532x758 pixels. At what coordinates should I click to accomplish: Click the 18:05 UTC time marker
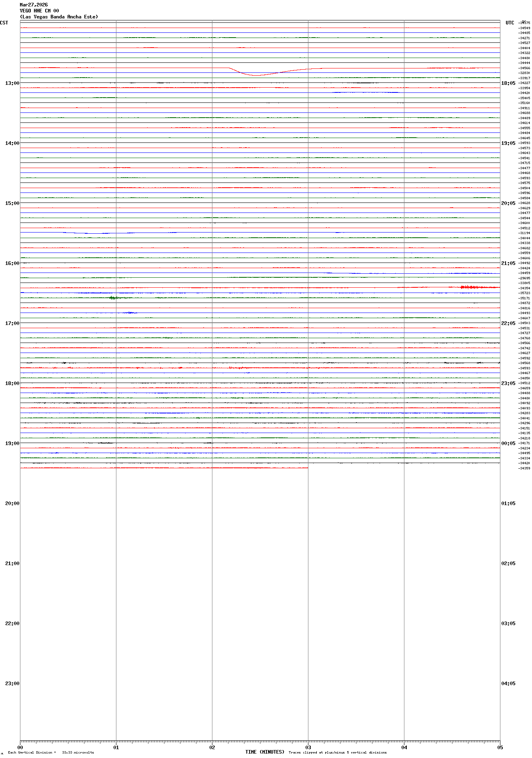click(508, 83)
